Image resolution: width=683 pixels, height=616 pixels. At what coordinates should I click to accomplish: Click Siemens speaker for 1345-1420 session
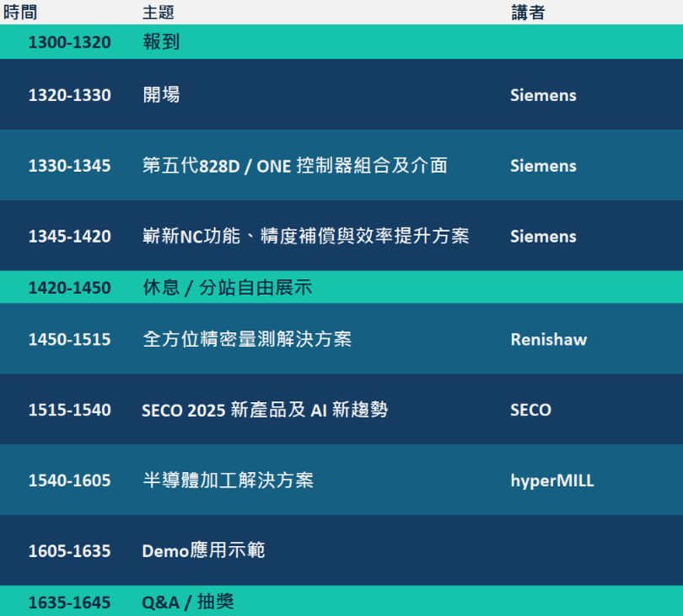(543, 237)
